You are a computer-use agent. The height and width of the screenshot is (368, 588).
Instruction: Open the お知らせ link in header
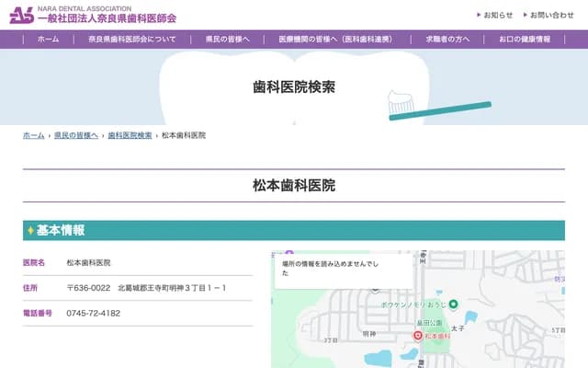[x=494, y=15]
